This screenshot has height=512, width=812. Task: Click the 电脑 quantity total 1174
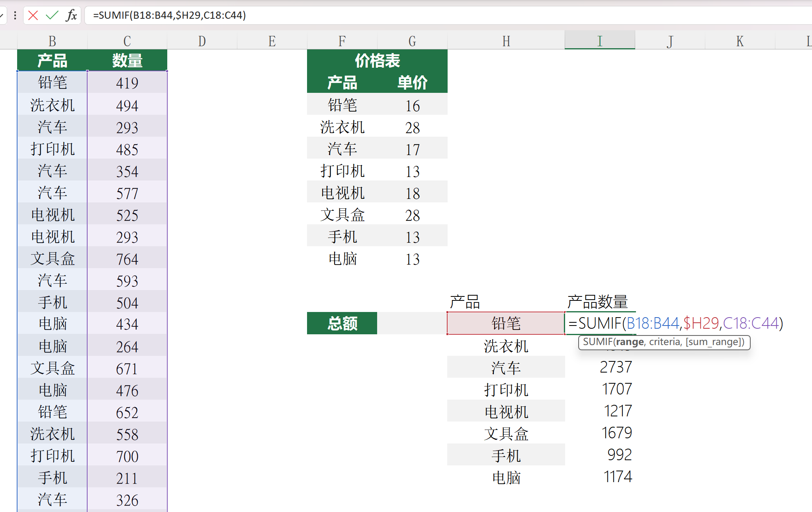tap(617, 477)
